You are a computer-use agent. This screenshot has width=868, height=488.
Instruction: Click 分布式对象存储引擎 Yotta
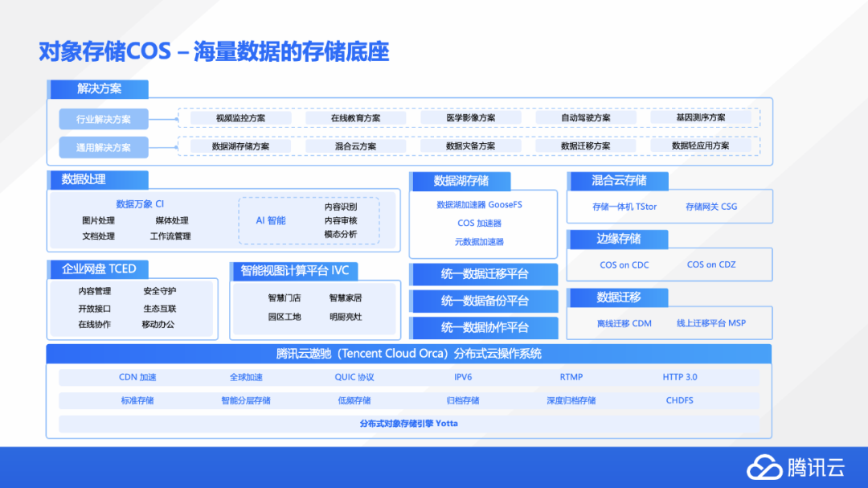click(x=409, y=424)
